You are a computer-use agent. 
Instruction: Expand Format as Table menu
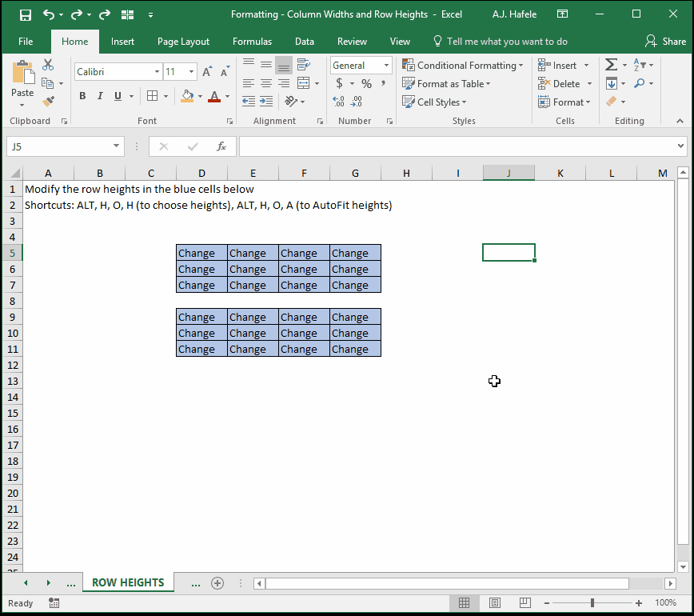[446, 84]
